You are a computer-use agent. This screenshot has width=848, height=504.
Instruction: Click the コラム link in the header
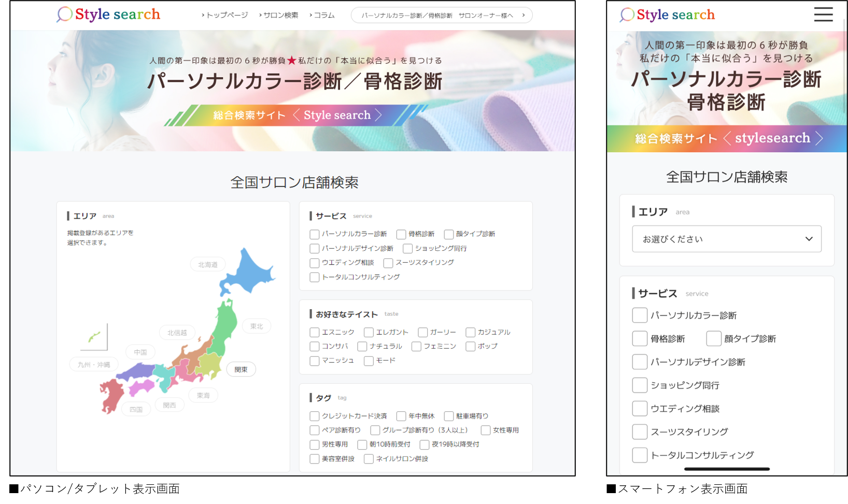click(x=323, y=15)
